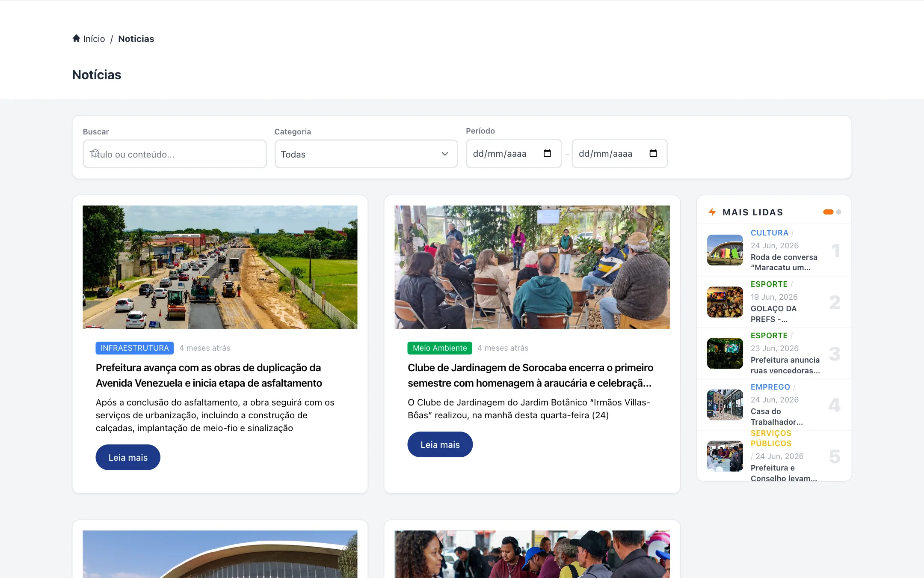Open Casa do Trabalhador thumbnail
Screen dimensions: 924x578
725,405
